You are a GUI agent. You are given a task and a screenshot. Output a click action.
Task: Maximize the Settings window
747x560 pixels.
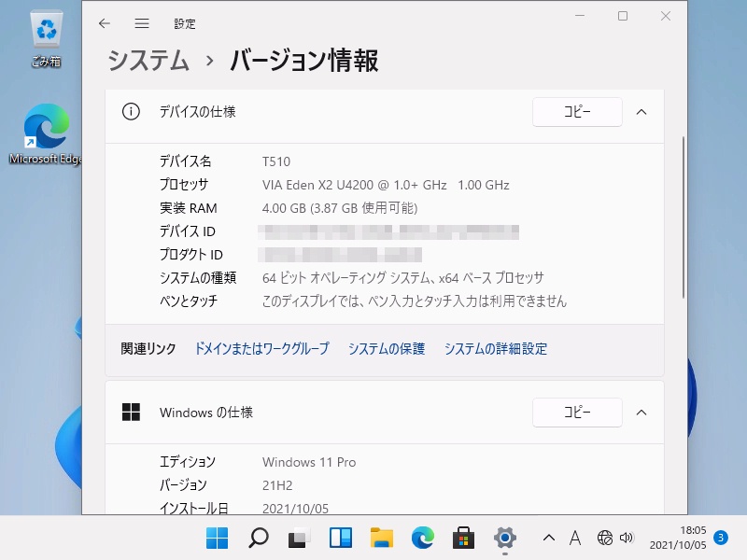pyautogui.click(x=623, y=16)
